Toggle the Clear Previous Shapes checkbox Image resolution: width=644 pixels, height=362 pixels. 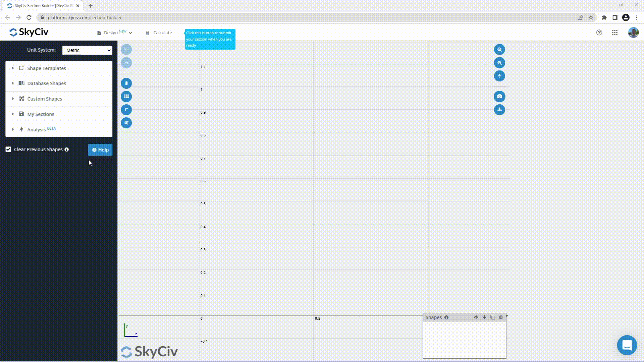coord(8,149)
